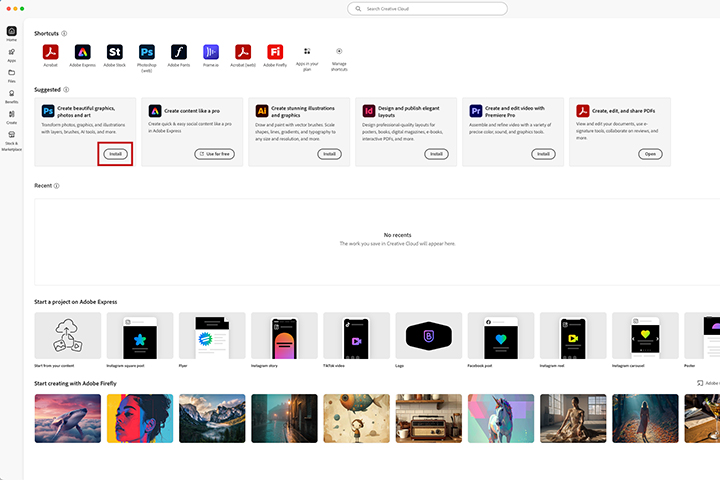The image size is (720, 480).
Task: Open the Adobe Stock shortcut
Action: pos(115,51)
